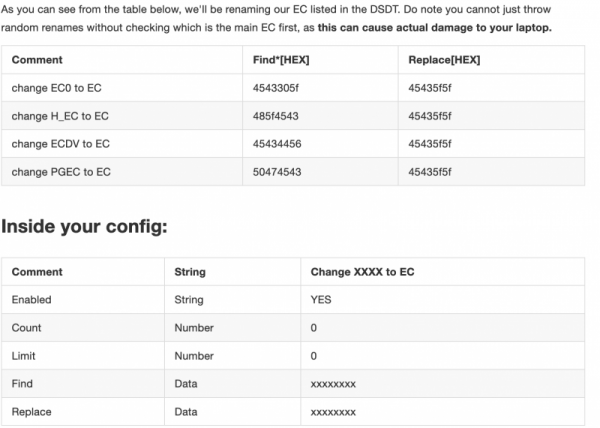Click the hex value 4543305f
600x428 pixels.
(x=275, y=88)
